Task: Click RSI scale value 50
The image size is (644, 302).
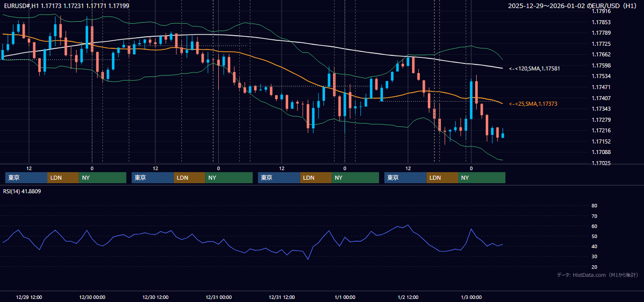Action: [x=594, y=236]
